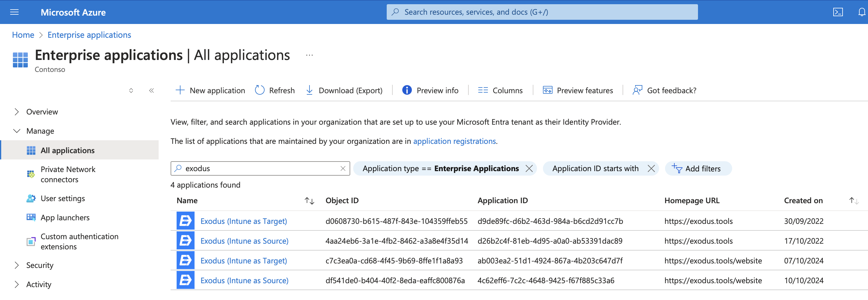Click the Application ID column header

coord(503,200)
